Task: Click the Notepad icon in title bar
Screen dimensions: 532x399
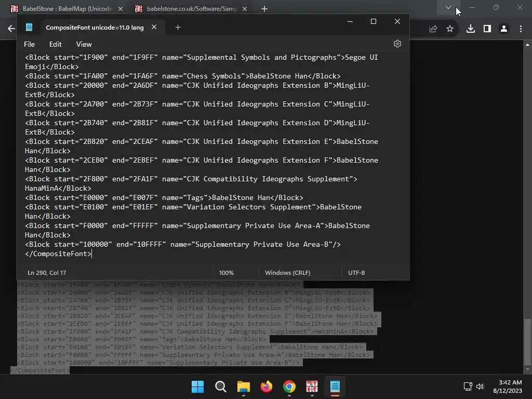Action: pyautogui.click(x=29, y=27)
